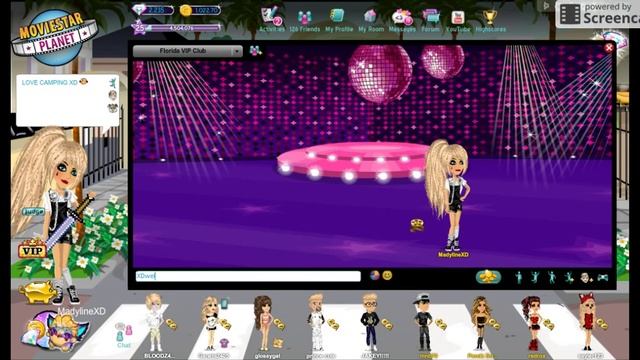The width and height of the screenshot is (640, 360).
Task: Select the standing pose animation icon
Action: click(519, 278)
